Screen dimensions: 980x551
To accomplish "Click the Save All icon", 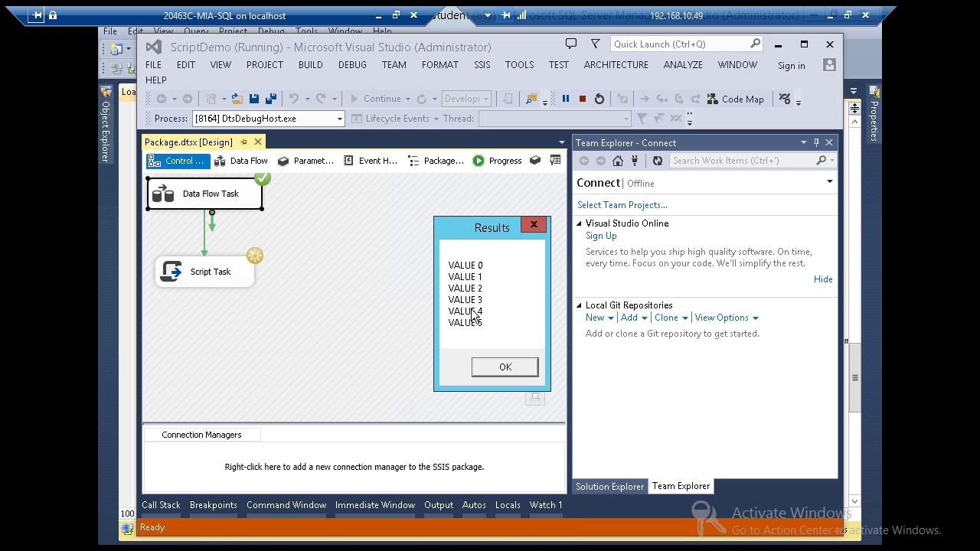I will click(x=270, y=99).
